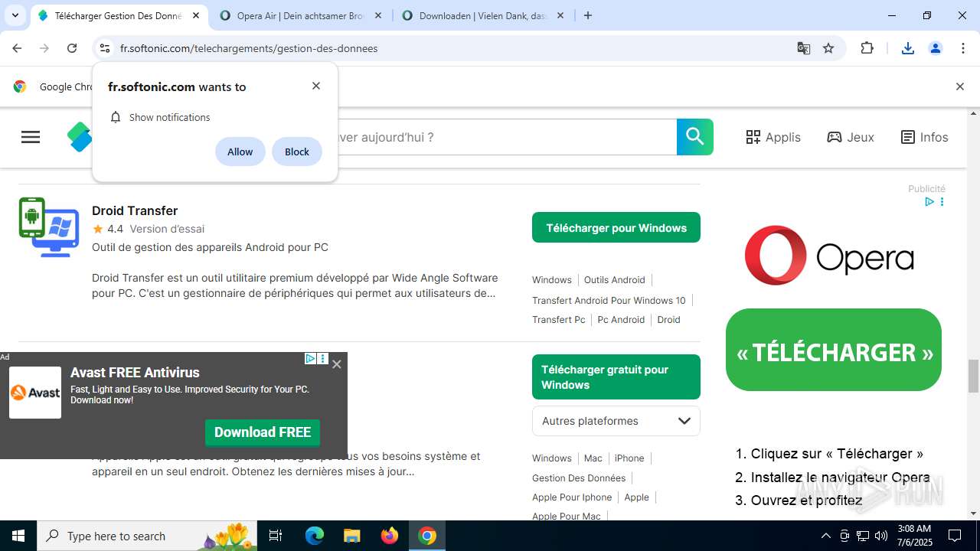Show hidden system tray icons
Viewport: 980px width, 551px height.
tap(825, 536)
